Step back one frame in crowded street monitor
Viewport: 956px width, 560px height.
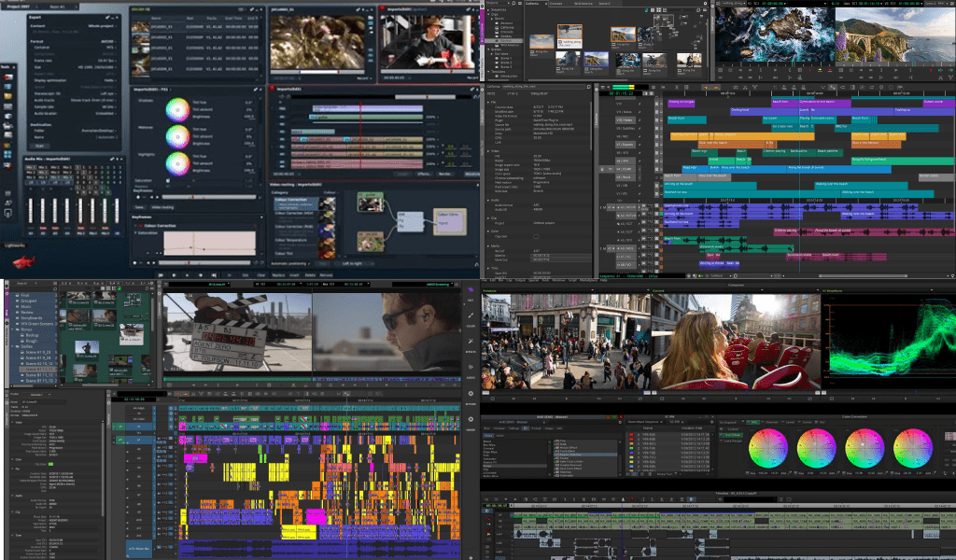tap(513, 399)
